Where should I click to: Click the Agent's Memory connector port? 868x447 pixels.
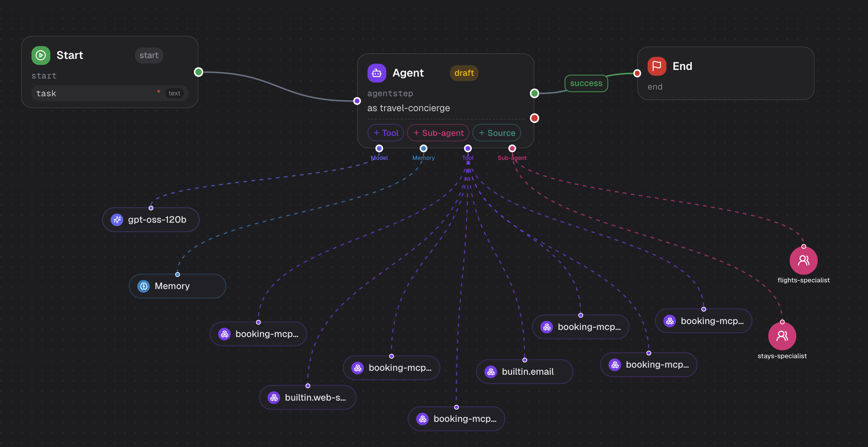[423, 148]
